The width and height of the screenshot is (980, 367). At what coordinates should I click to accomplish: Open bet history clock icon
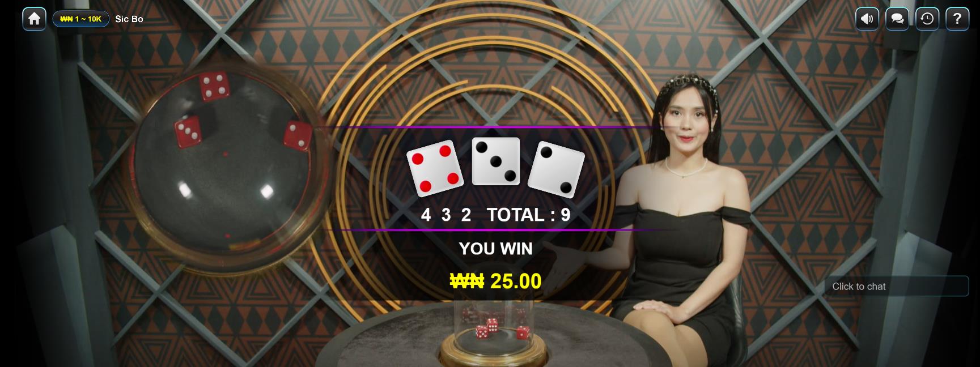point(927,19)
